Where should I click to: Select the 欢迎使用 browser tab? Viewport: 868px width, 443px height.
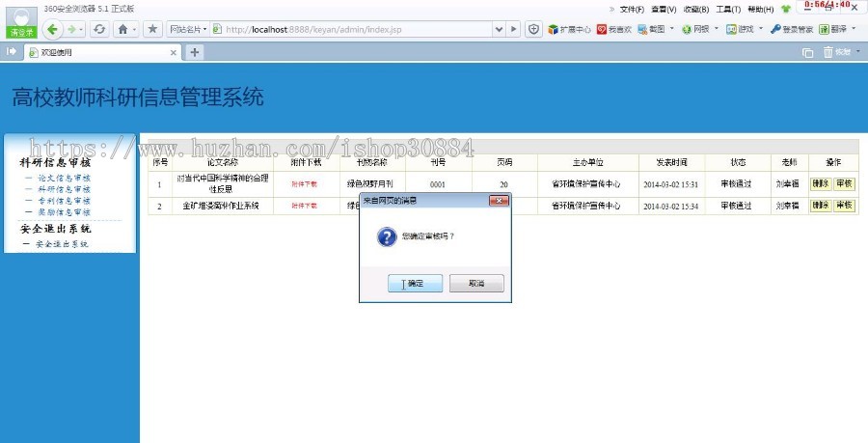[102, 53]
